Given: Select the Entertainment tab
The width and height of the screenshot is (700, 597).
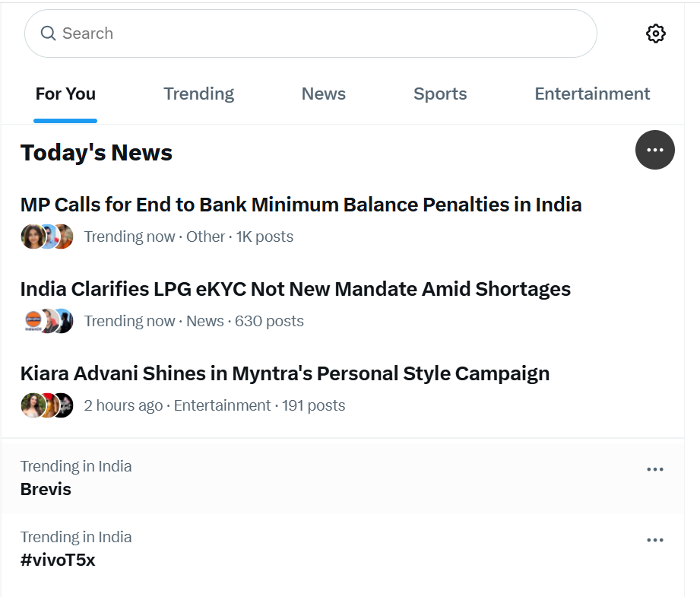Looking at the screenshot, I should click(592, 94).
